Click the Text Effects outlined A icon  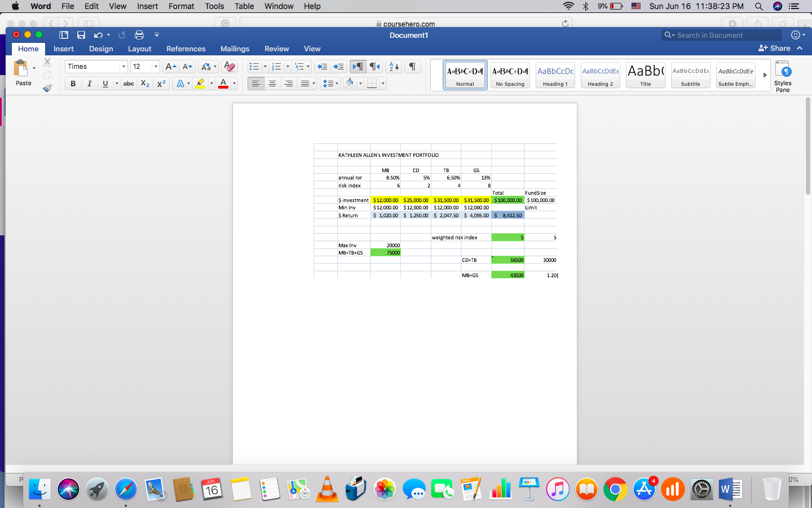tap(180, 84)
